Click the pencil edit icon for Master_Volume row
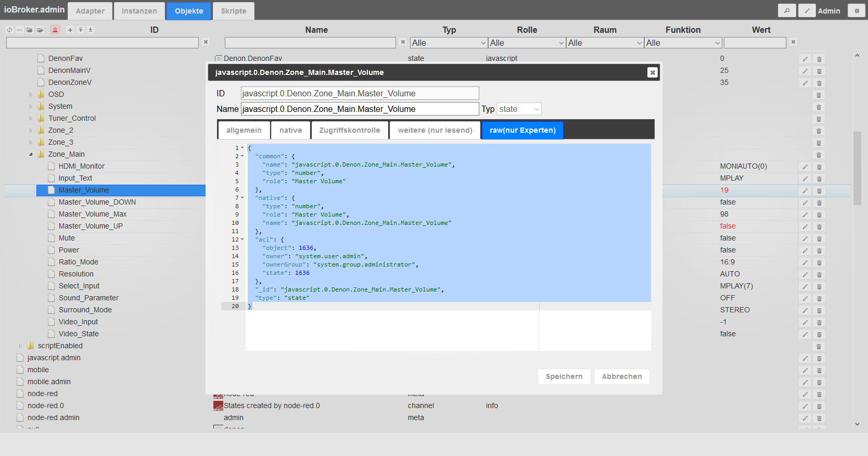 pyautogui.click(x=805, y=191)
